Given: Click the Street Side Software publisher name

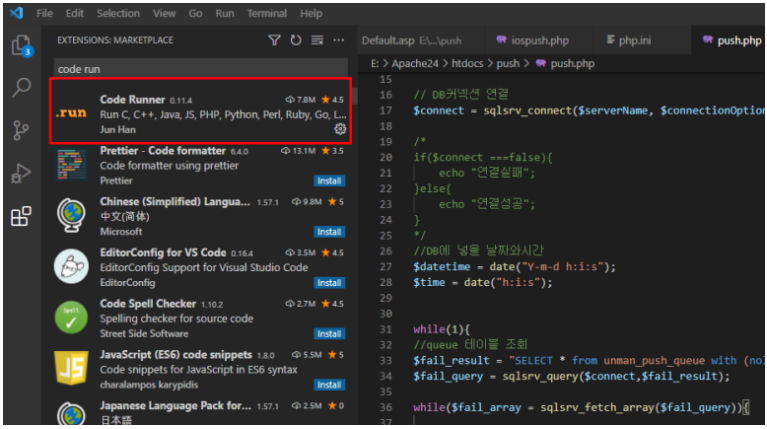Looking at the screenshot, I should pyautogui.click(x=144, y=334).
